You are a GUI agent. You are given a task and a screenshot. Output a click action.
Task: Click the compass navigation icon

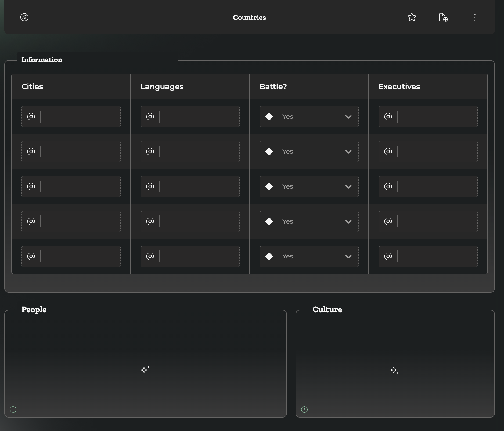(x=24, y=17)
